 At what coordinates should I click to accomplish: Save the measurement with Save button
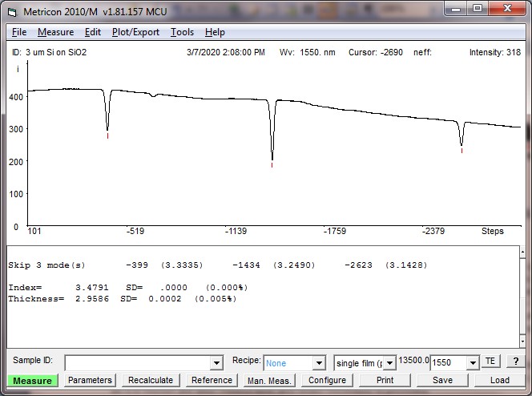click(442, 380)
